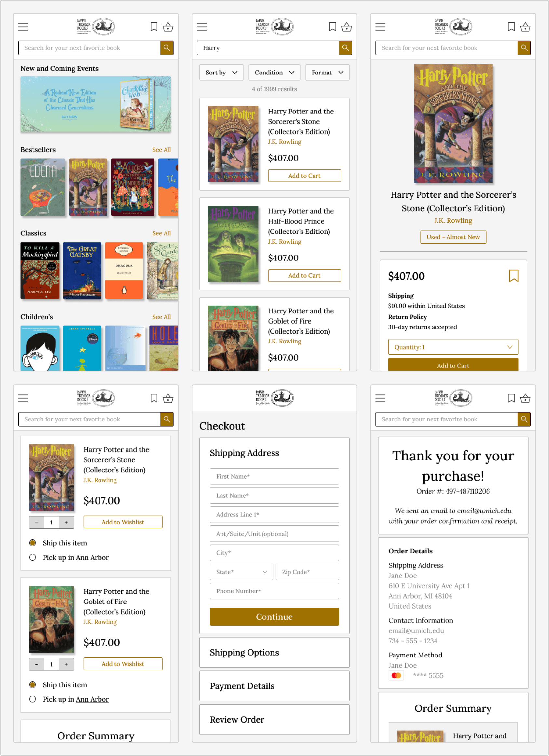Increase quantity with plus for Sorcerer's Stone
This screenshot has height=756, width=549.
click(x=66, y=522)
